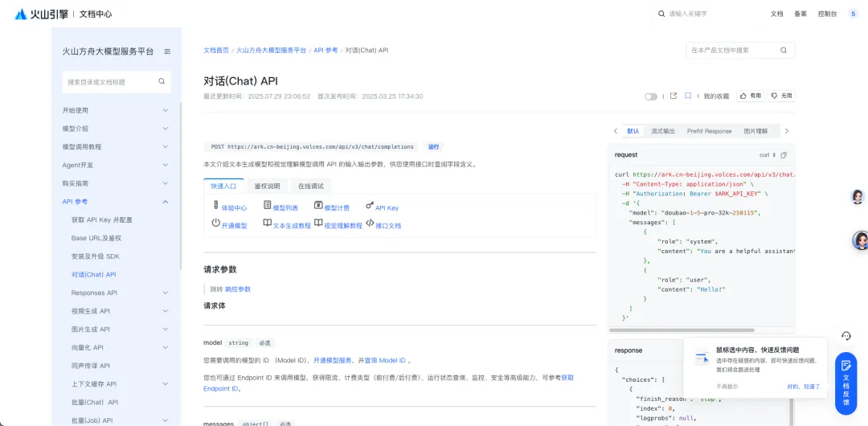Screen dimensions: 868x426
Task: Click the 火山引擎 logo
Action: click(x=42, y=14)
